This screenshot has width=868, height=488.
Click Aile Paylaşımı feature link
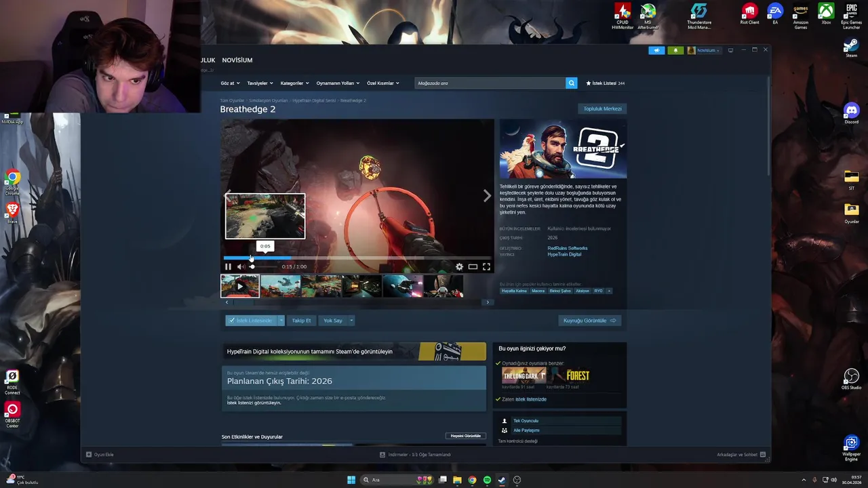526,430
